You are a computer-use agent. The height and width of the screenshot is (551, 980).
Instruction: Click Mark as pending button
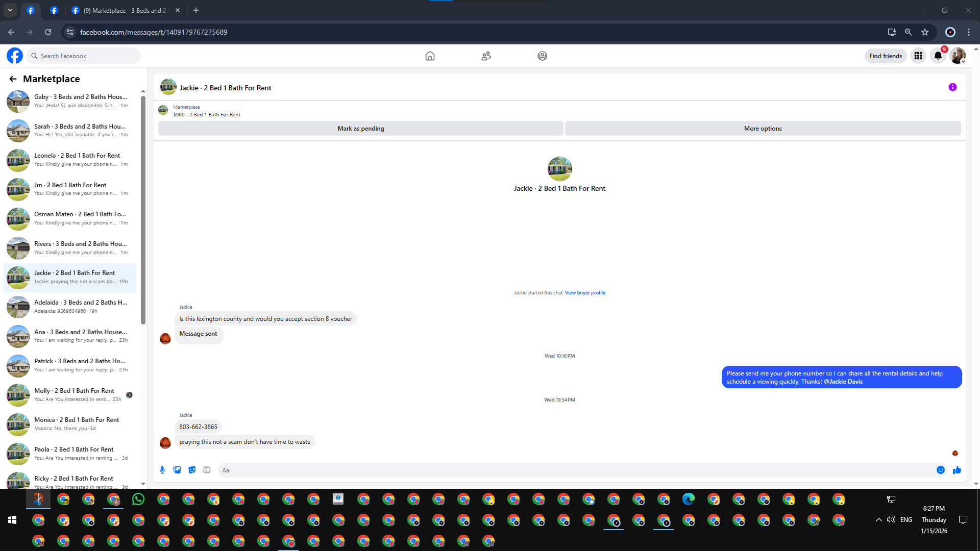[x=360, y=129]
